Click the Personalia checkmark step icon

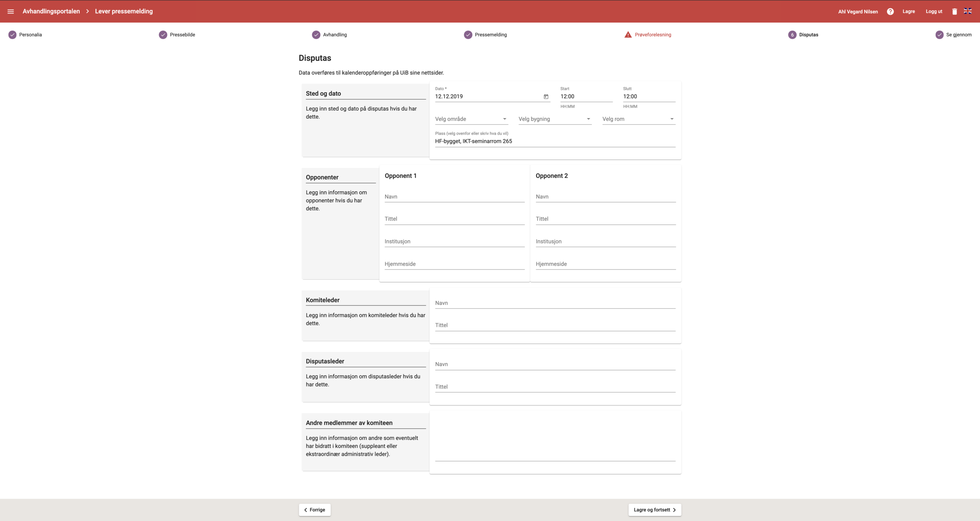point(13,34)
